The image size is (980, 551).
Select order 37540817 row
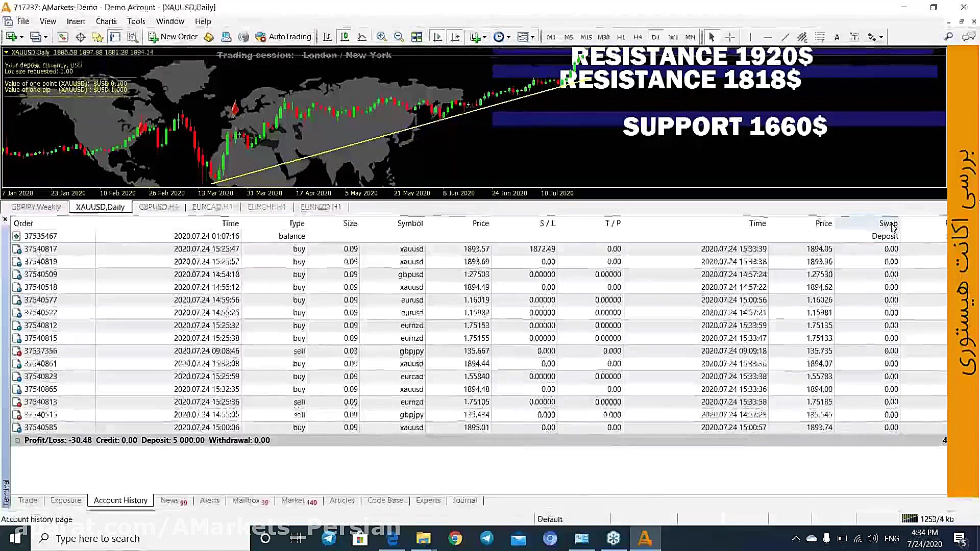(x=41, y=249)
